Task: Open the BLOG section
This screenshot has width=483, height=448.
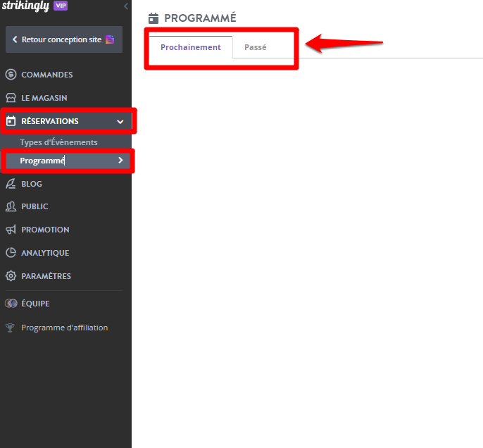Action: point(32,184)
